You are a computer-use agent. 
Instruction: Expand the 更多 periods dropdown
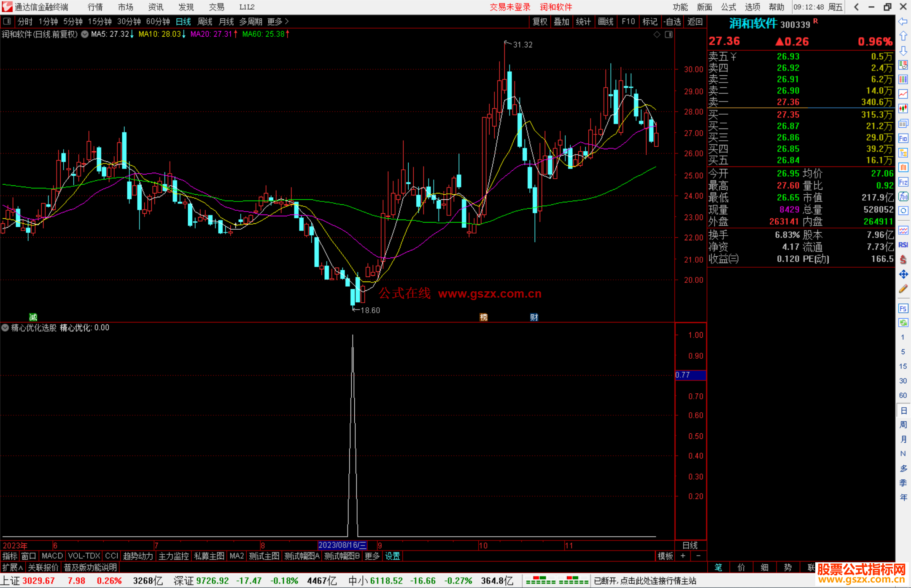(x=278, y=21)
